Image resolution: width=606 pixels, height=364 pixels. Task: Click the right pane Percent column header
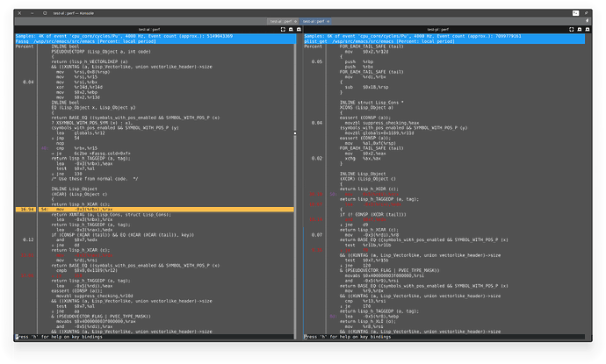pyautogui.click(x=313, y=46)
